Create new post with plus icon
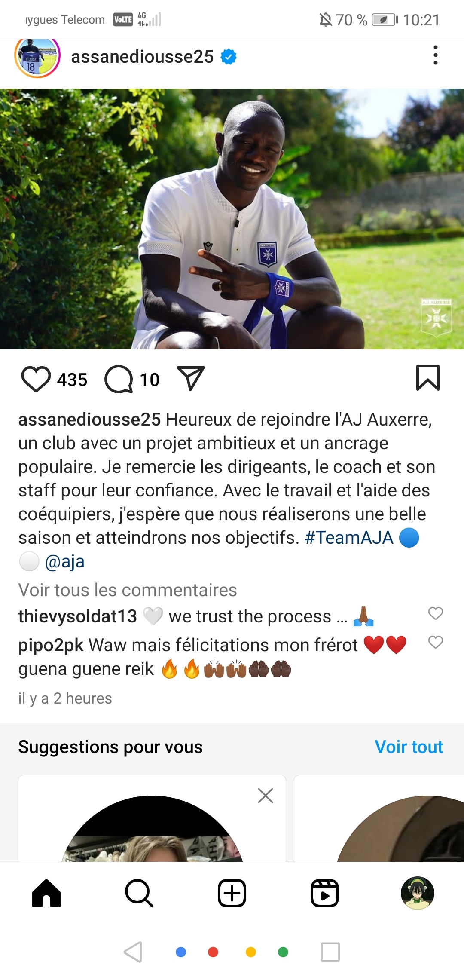The width and height of the screenshot is (464, 980). tap(232, 893)
